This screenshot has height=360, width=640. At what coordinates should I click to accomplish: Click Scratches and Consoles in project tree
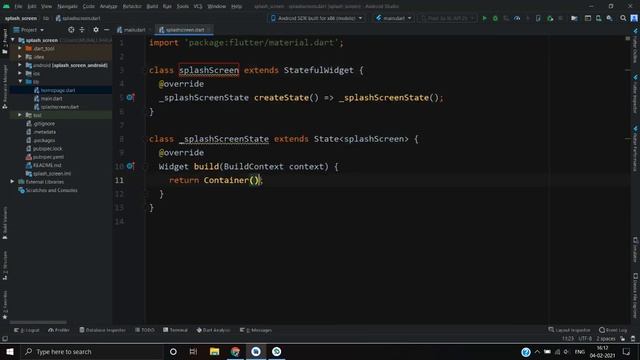click(51, 190)
